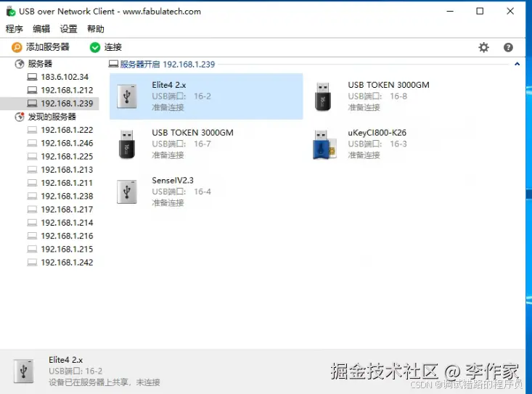
Task: Click status text 设备已在服务器上共享，未连接
Action: click(105, 382)
